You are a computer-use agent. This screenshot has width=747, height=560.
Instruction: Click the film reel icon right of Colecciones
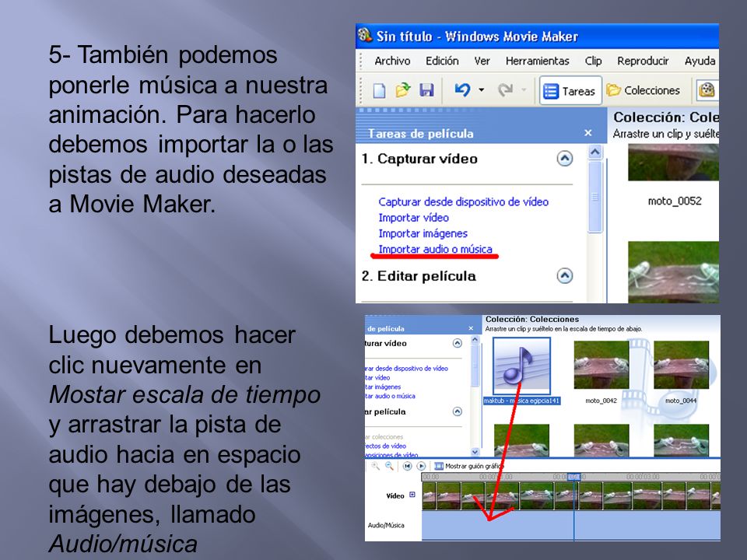707,90
